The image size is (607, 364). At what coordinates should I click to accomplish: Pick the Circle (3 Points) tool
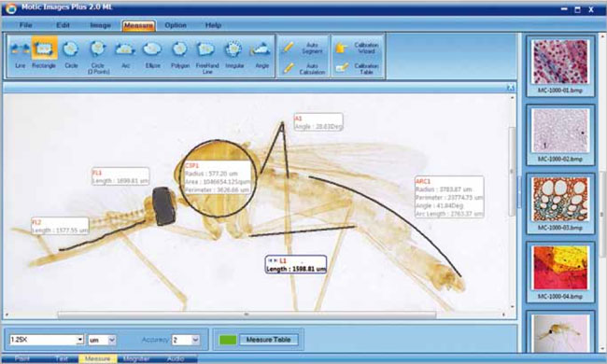(98, 57)
